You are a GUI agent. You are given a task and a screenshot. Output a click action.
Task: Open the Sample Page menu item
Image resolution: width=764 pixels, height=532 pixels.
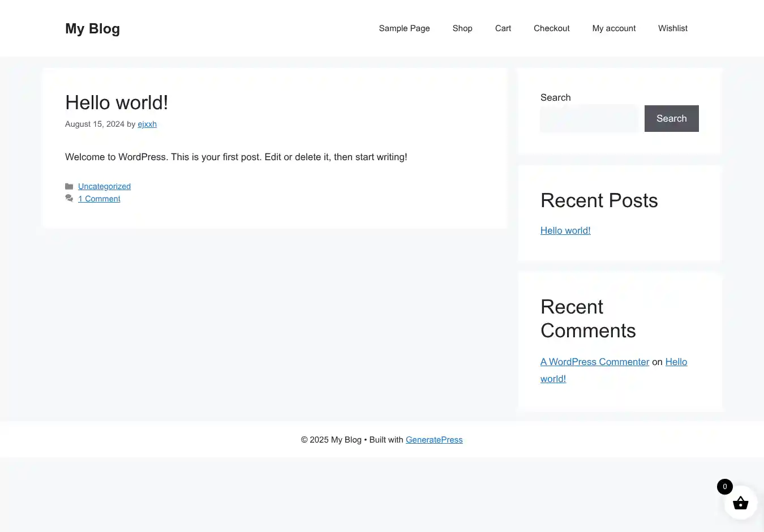pos(404,28)
